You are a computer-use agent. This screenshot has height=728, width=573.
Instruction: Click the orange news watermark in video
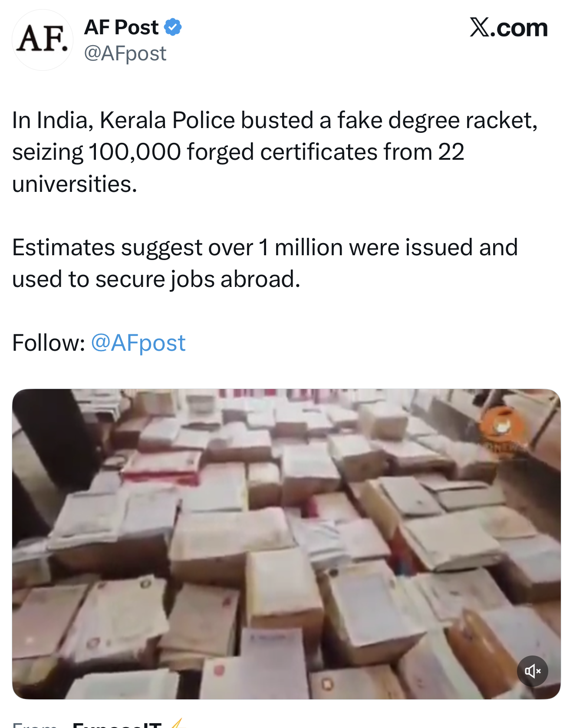(x=503, y=428)
